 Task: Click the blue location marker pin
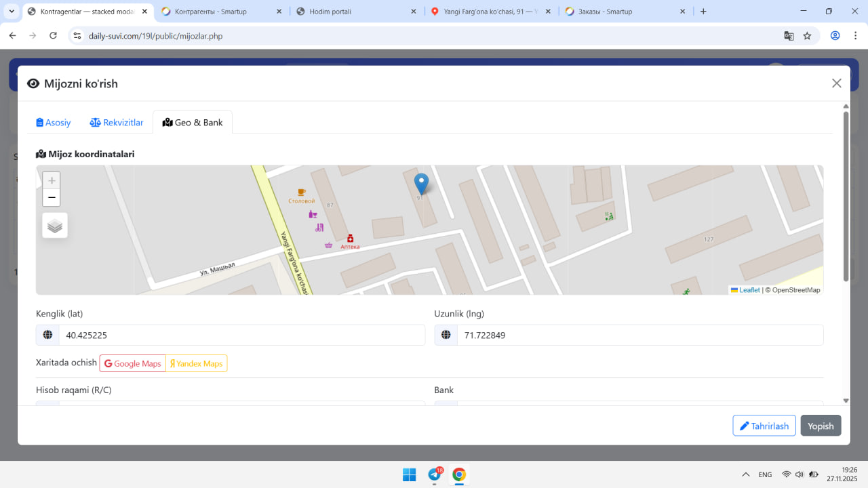click(421, 184)
